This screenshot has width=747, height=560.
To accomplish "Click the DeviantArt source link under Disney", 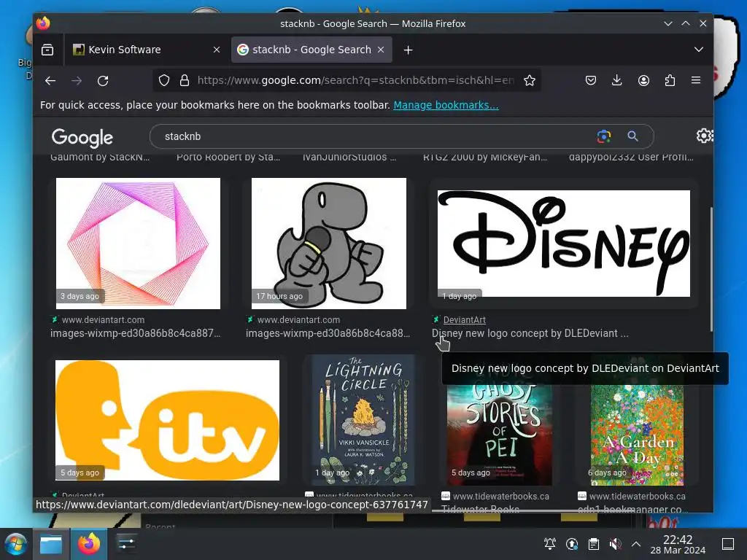I will pos(465,320).
